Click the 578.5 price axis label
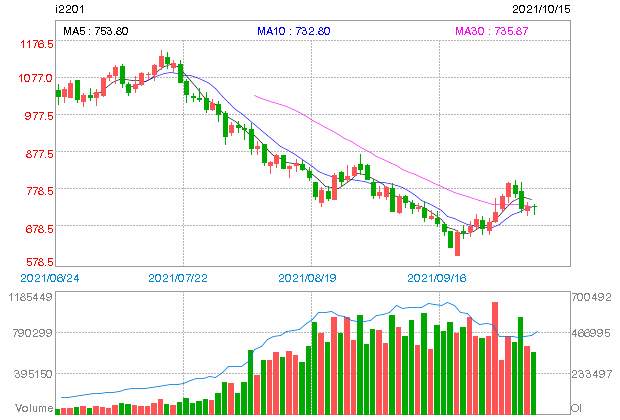Screen dimensions: 620x420 coord(40,262)
